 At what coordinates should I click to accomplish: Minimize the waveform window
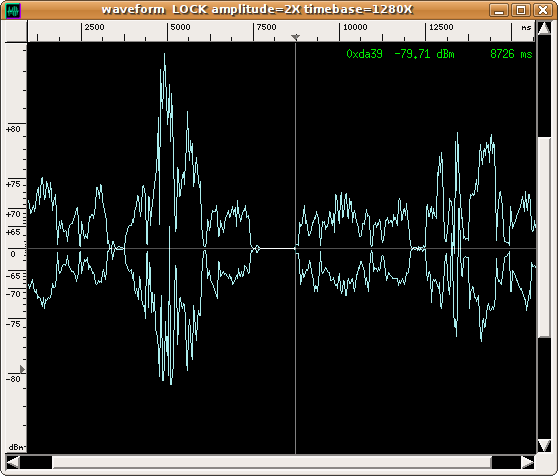coord(499,10)
